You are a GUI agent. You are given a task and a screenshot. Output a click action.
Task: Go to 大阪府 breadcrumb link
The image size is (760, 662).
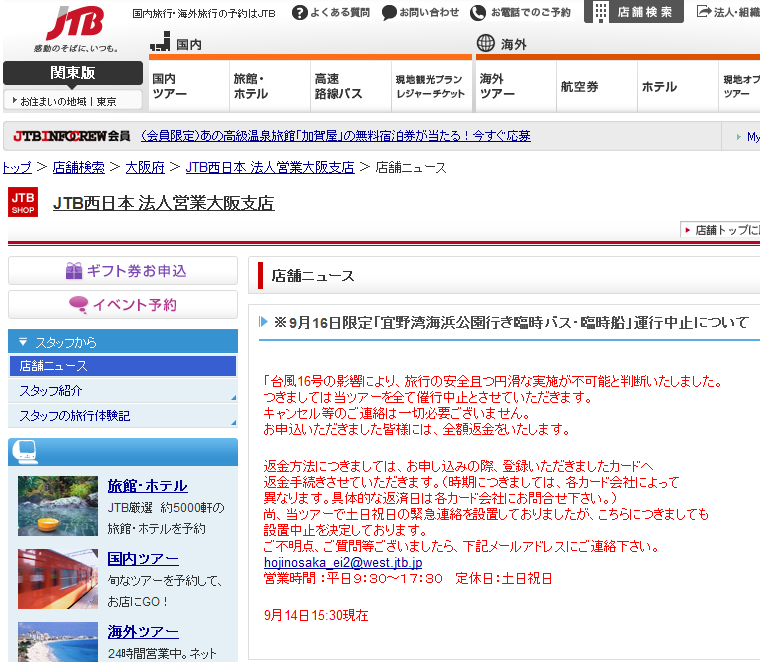pos(145,168)
